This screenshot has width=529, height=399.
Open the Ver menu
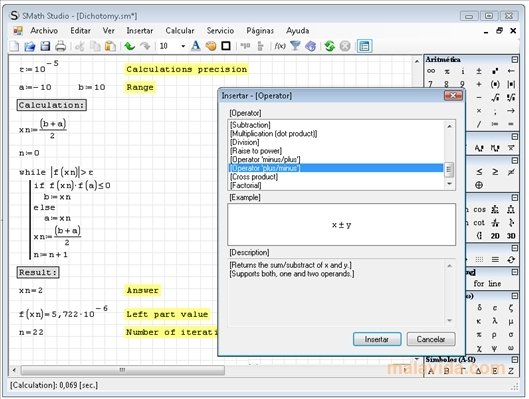pyautogui.click(x=109, y=30)
